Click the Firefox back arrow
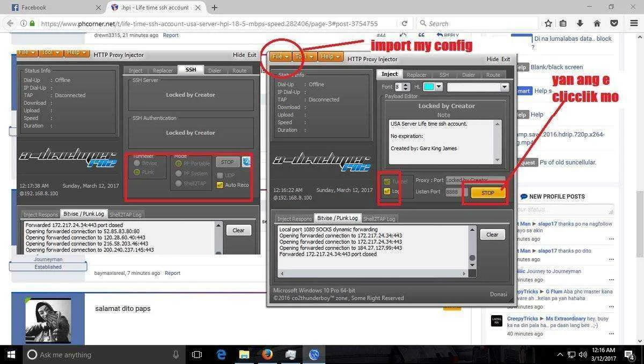Image resolution: width=644 pixels, height=364 pixels. tap(10, 23)
